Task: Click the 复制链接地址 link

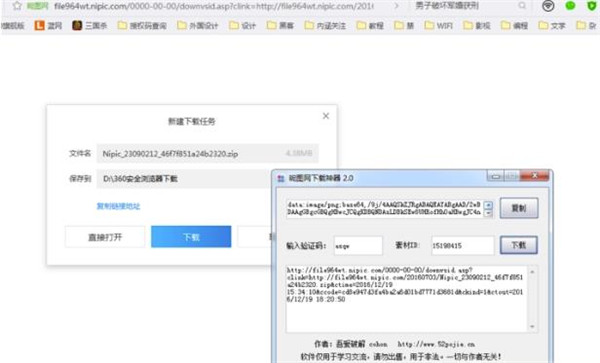Action: pos(118,206)
